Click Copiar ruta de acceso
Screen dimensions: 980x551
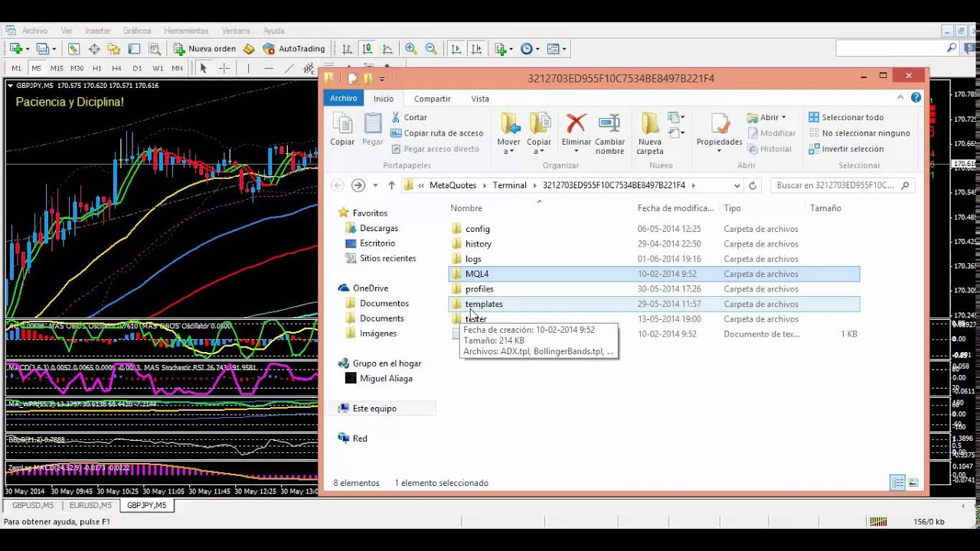436,133
